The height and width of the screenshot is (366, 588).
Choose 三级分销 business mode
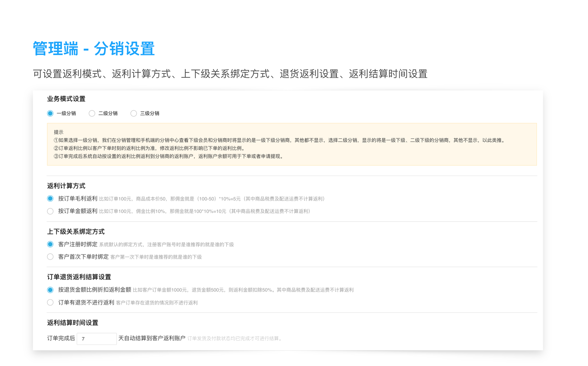(x=134, y=113)
